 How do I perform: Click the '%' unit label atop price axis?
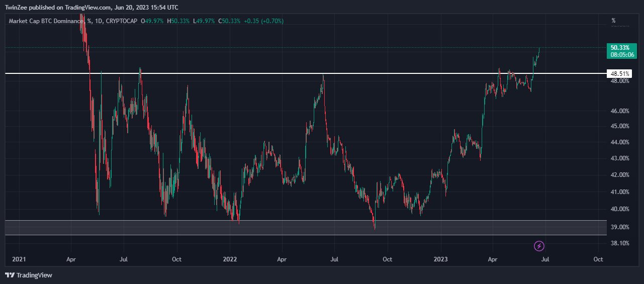click(613, 21)
